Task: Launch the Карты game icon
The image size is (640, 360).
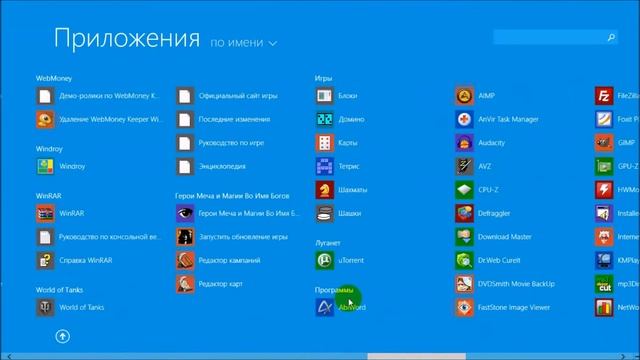Action: [324, 143]
